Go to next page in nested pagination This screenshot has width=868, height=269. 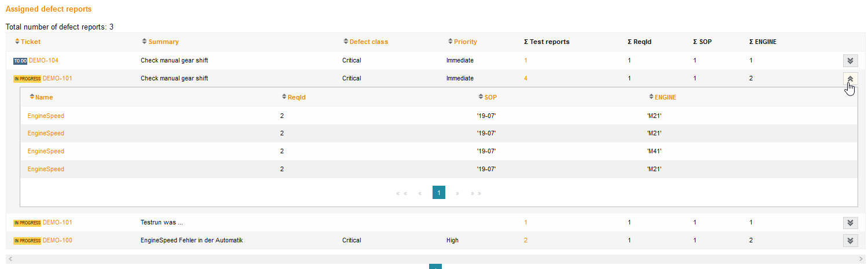457,193
